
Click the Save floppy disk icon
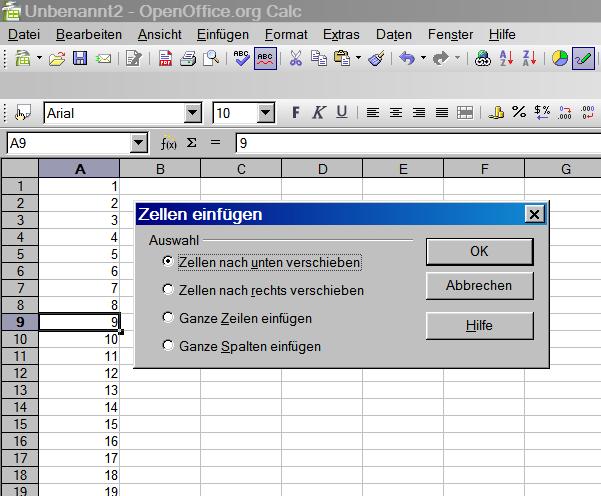tap(80, 58)
